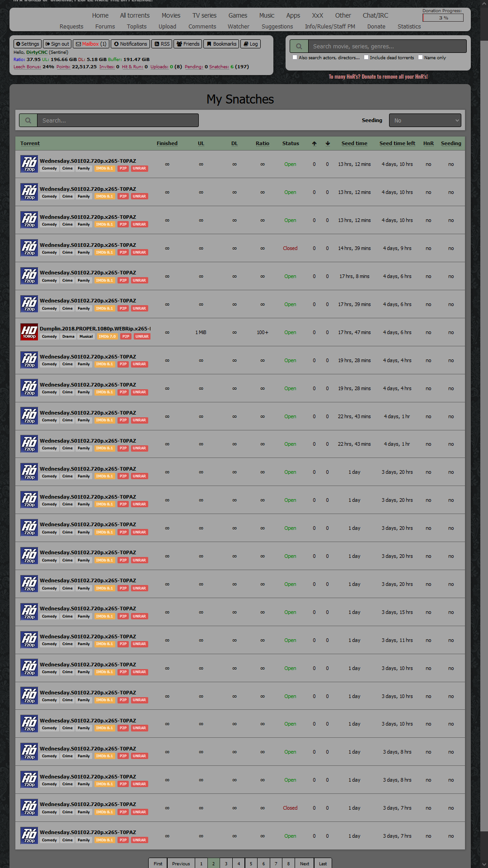488x868 pixels.
Task: Open the Games menu item
Action: point(238,15)
